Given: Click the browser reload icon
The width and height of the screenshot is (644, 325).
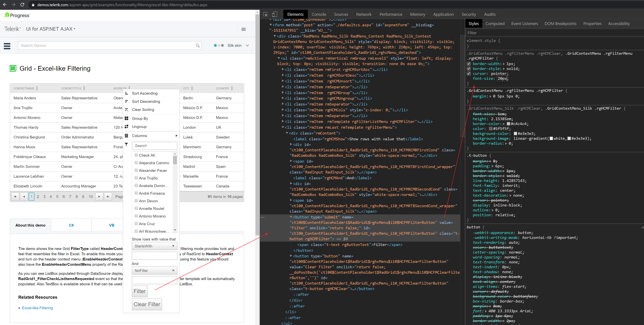Looking at the screenshot, I should pyautogui.click(x=22, y=5).
